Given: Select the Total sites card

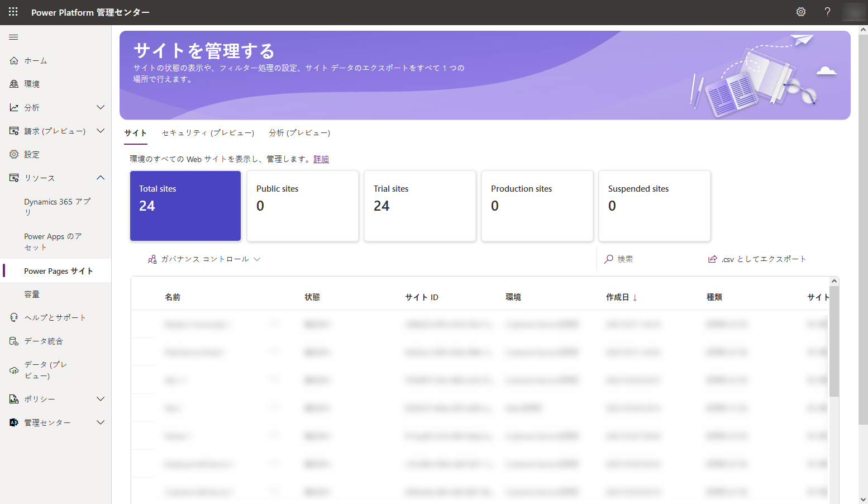Looking at the screenshot, I should [x=185, y=206].
